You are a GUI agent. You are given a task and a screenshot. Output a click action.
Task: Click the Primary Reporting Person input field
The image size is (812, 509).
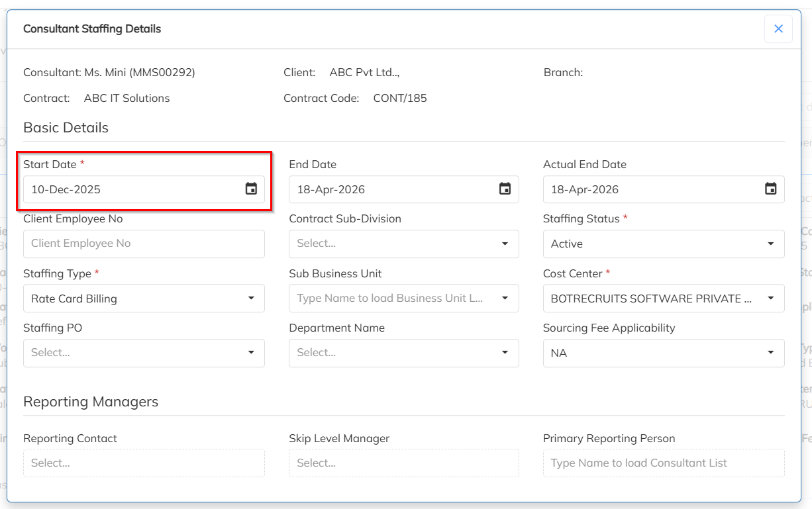tap(663, 463)
